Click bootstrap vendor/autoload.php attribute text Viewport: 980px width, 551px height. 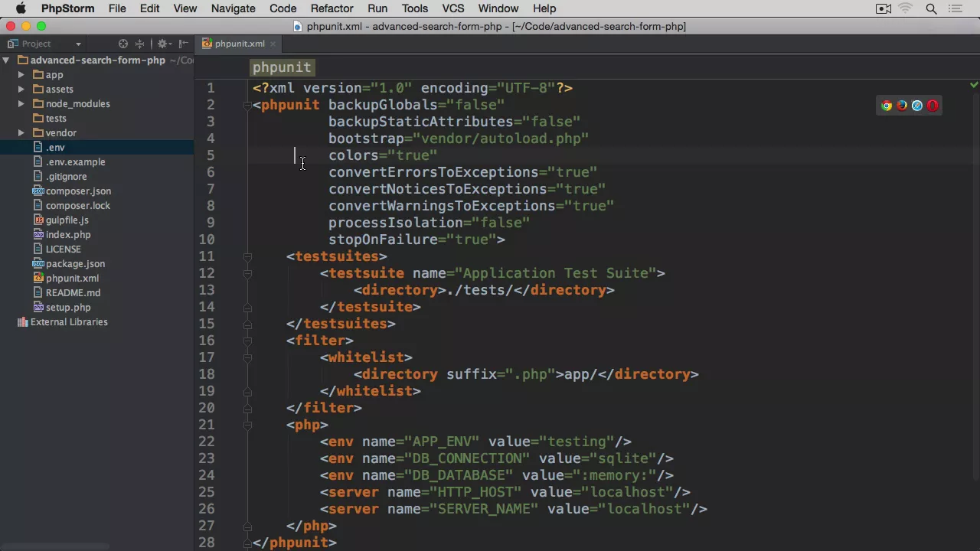459,139
